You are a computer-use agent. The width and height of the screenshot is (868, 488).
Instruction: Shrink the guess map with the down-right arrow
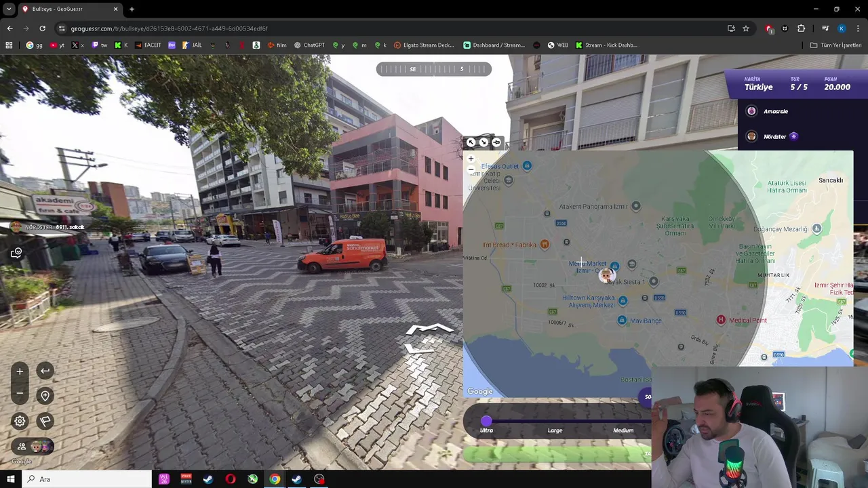[x=484, y=142]
